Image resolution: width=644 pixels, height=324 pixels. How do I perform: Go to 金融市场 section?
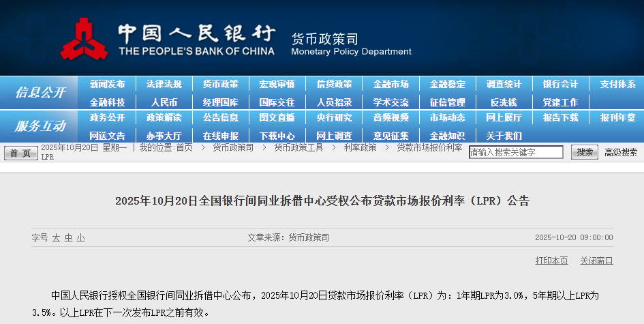[390, 85]
